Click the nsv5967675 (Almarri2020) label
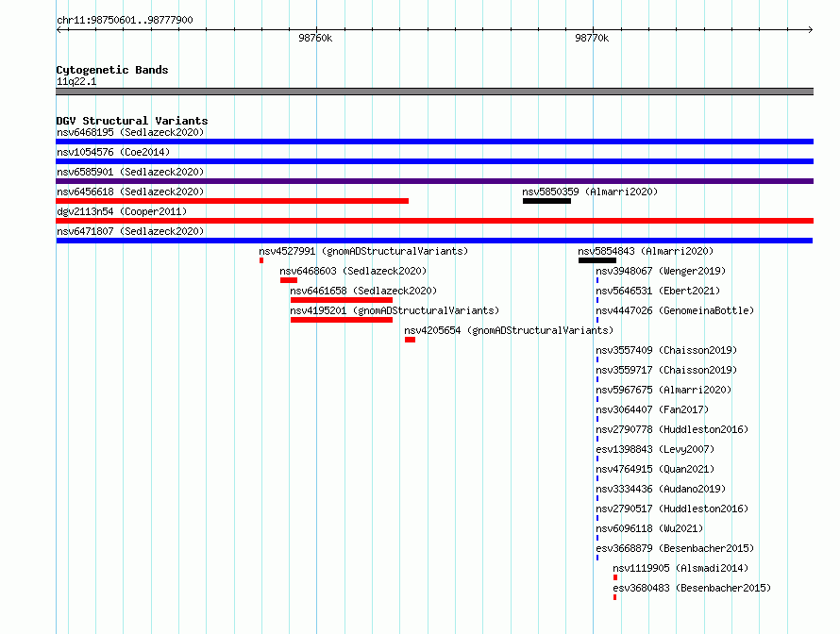 [664, 390]
